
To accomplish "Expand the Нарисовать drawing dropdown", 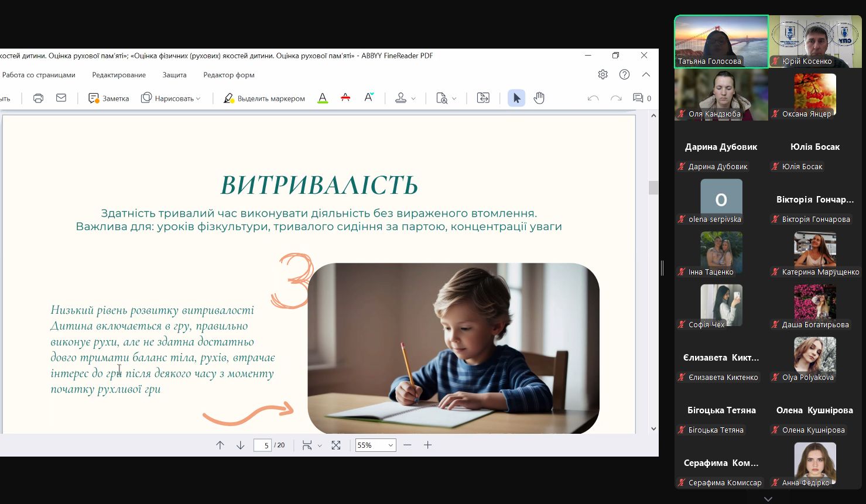I will tap(198, 99).
